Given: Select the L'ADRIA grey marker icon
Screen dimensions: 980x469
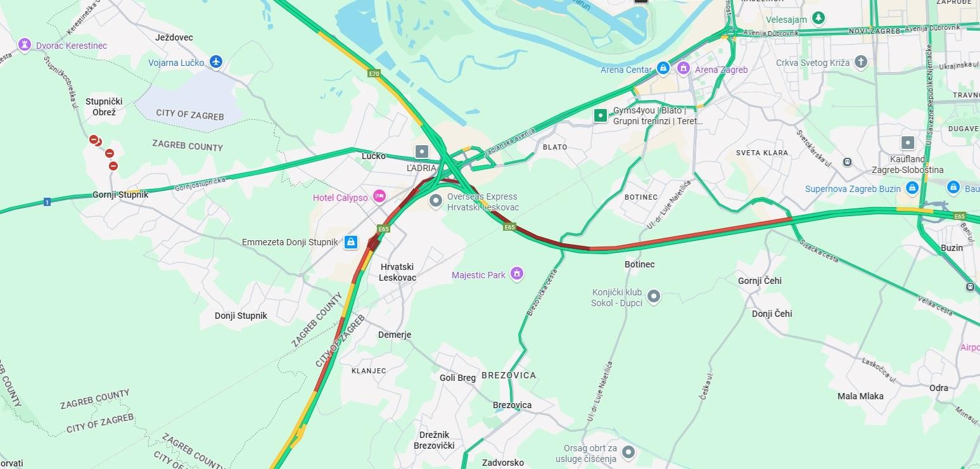Looking at the screenshot, I should pyautogui.click(x=422, y=151).
